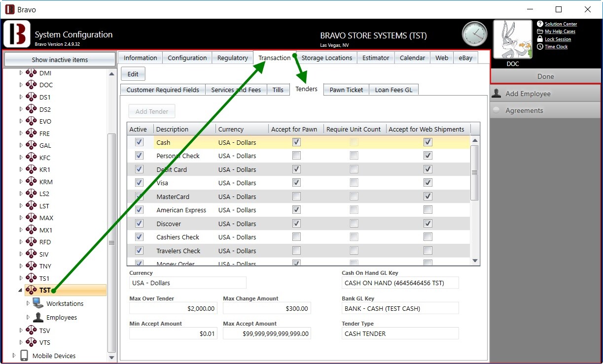Click the Agreements button
This screenshot has width=603, height=364.
click(x=545, y=110)
